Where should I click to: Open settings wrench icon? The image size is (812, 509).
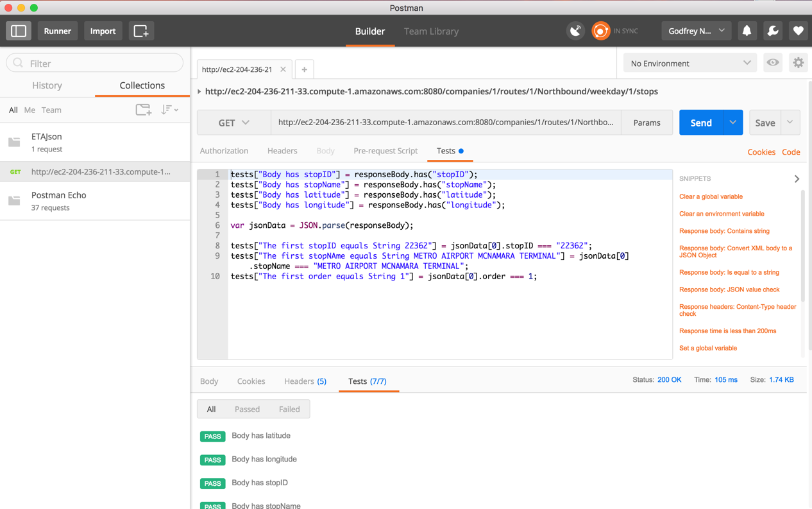tap(772, 31)
